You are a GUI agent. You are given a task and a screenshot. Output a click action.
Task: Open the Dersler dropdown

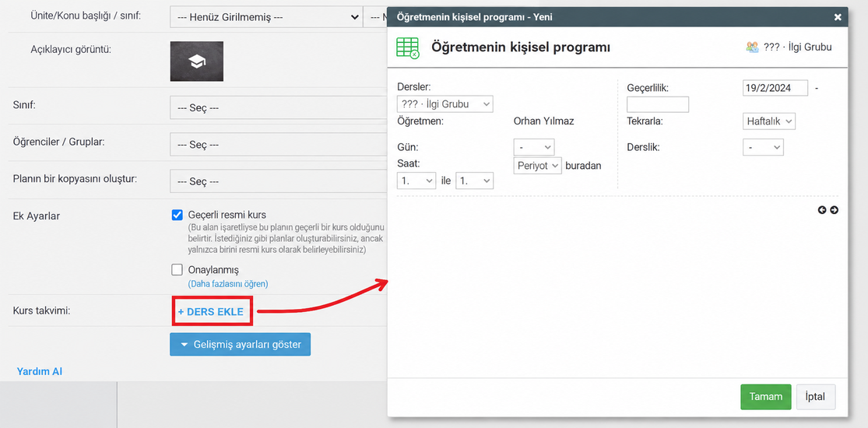445,104
